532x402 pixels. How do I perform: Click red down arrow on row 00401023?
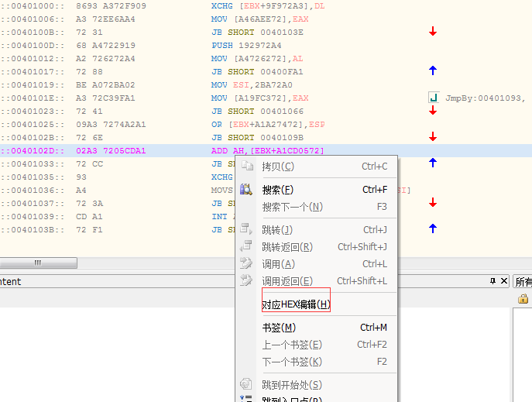click(433, 110)
